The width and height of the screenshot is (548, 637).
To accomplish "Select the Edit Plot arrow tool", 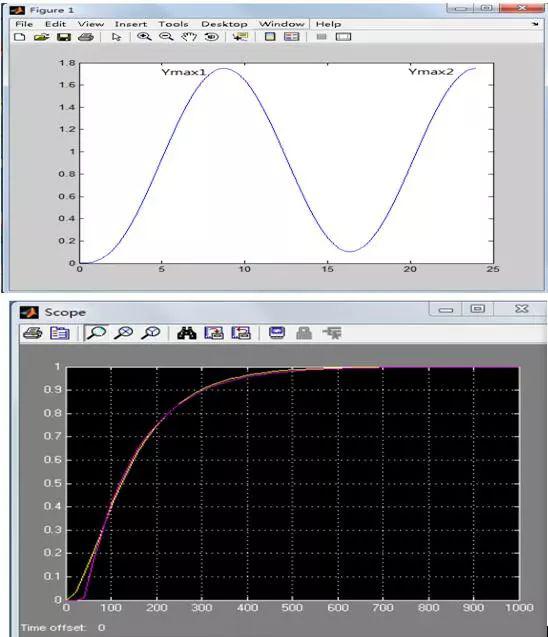I will point(117,37).
